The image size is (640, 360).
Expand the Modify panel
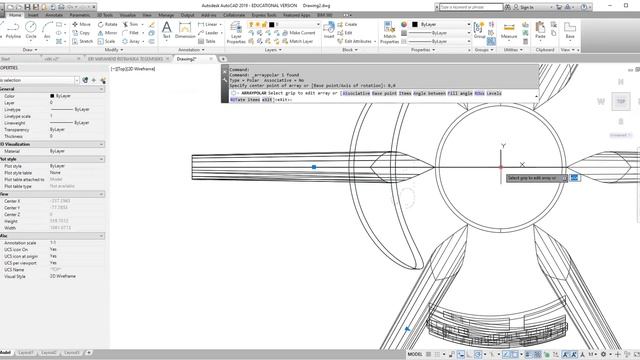click(114, 50)
